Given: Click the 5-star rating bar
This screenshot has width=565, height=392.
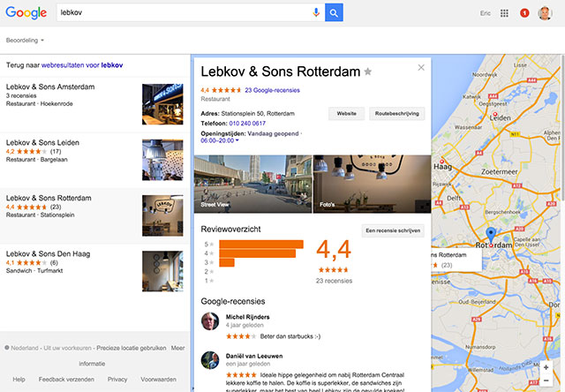Looking at the screenshot, I should pos(261,245).
